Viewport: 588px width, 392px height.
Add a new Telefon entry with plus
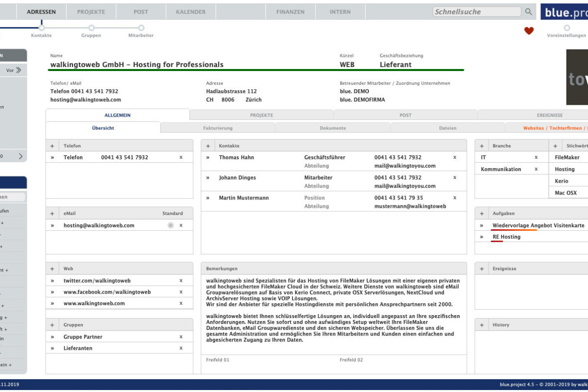click(52, 146)
